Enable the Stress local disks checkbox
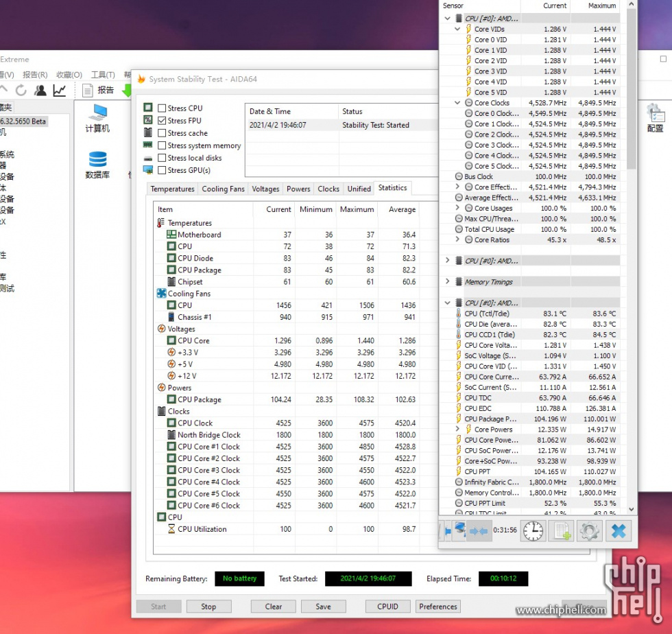Screen dimensions: 672x634 (162, 158)
